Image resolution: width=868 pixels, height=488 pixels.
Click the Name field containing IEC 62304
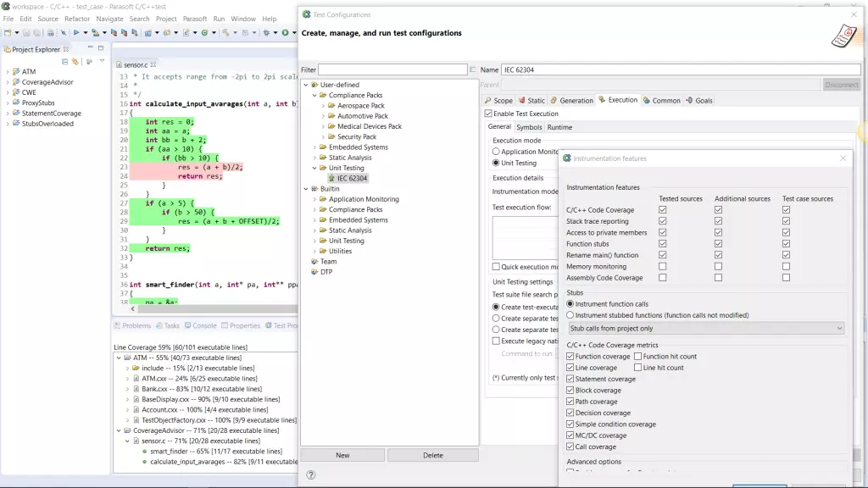point(681,69)
